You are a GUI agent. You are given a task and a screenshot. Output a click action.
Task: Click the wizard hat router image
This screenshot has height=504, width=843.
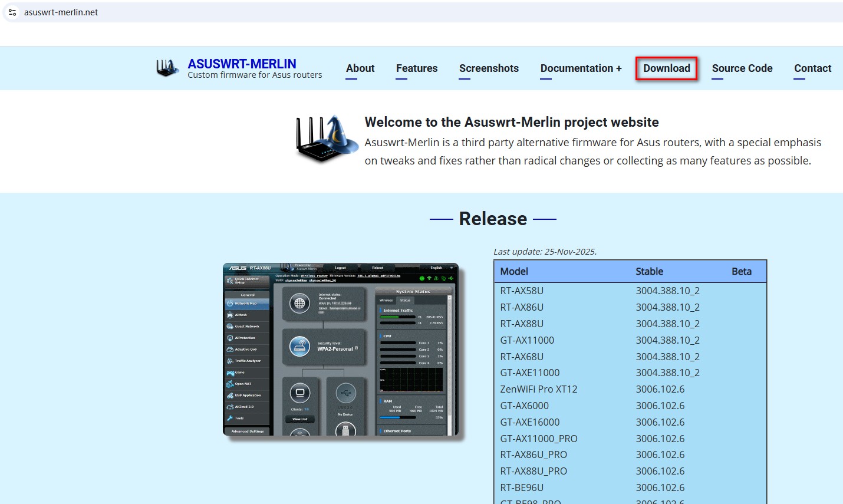tap(327, 139)
